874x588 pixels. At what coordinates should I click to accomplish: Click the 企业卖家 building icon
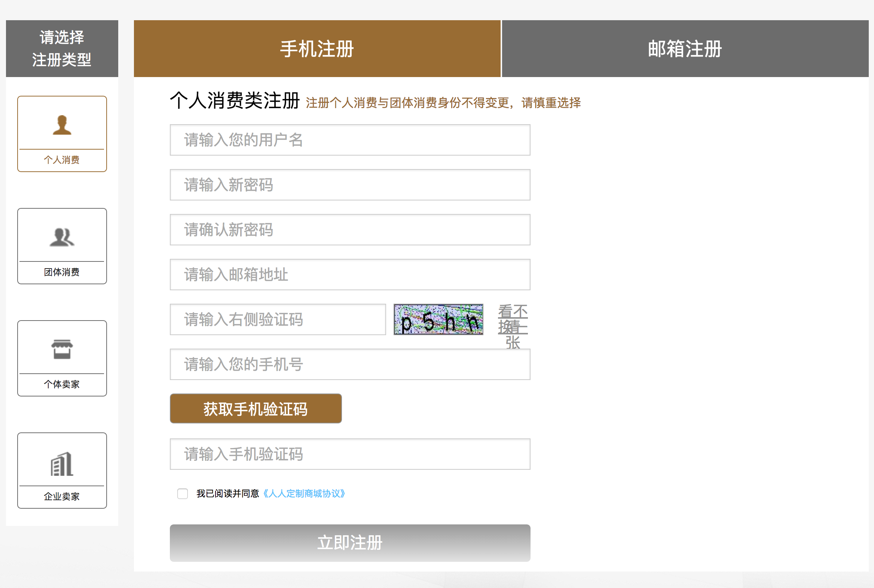62,463
